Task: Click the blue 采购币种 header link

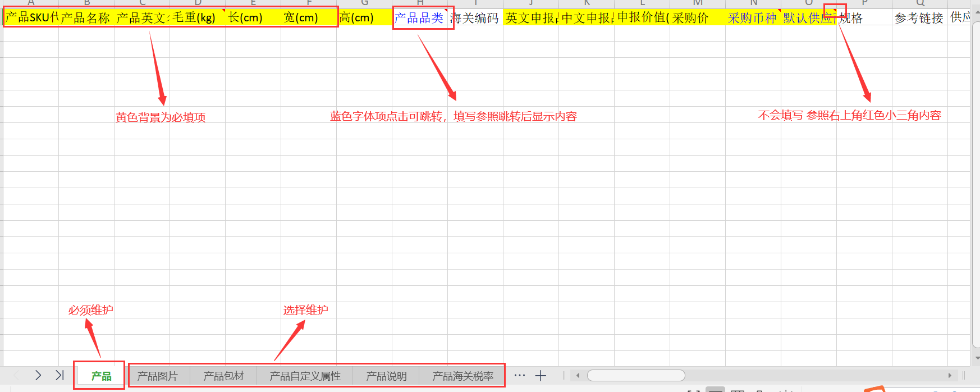Action: (752, 18)
